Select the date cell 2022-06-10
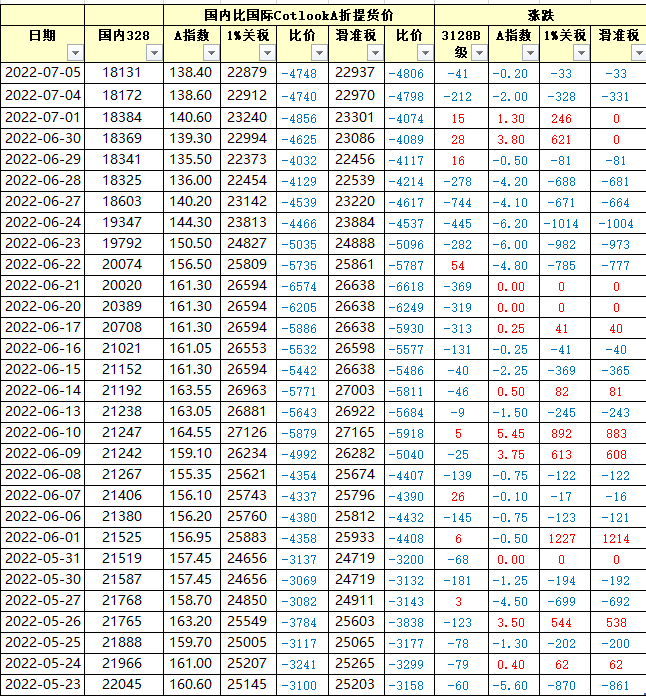This screenshot has width=646, height=696. coord(43,432)
